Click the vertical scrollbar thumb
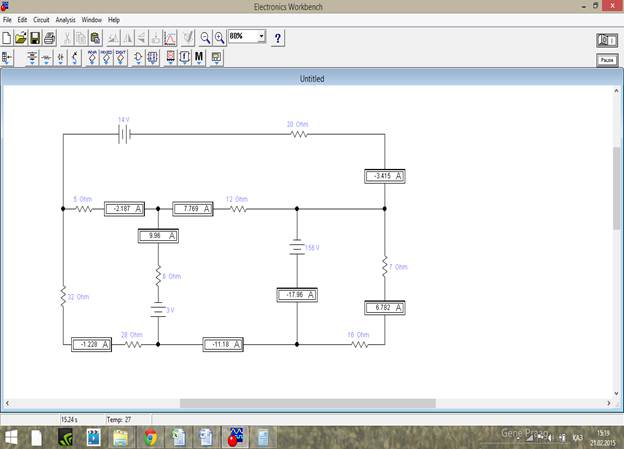This screenshot has height=449, width=624. 616,188
